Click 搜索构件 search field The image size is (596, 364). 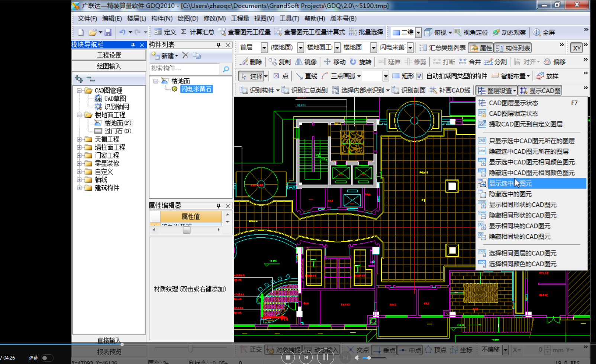click(185, 69)
